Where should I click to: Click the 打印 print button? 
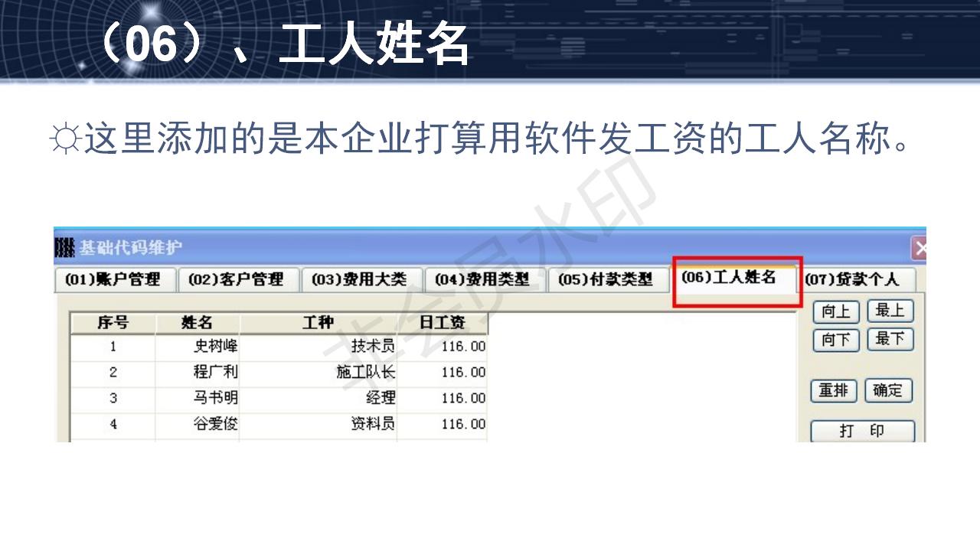click(x=862, y=431)
